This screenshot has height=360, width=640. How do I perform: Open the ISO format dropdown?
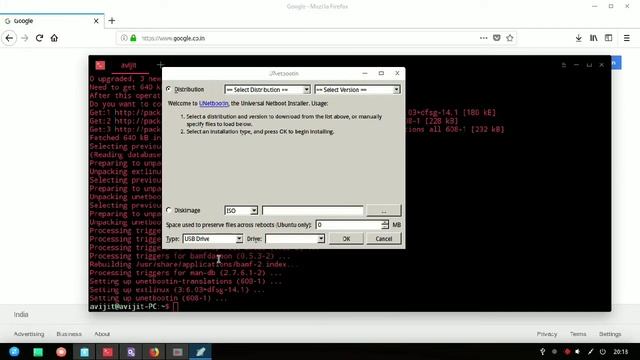pyautogui.click(x=241, y=211)
